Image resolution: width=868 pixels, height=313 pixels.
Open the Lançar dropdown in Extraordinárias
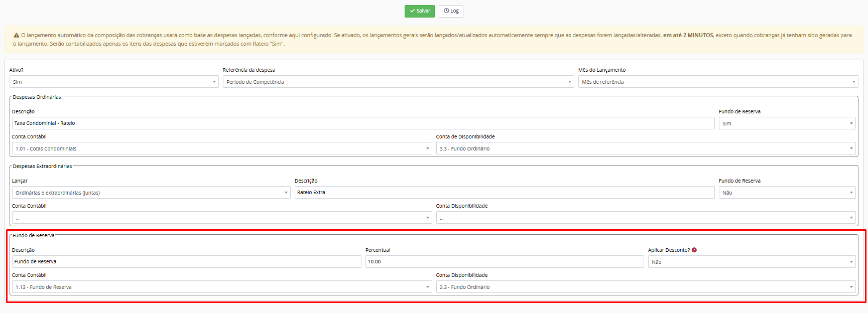click(151, 193)
